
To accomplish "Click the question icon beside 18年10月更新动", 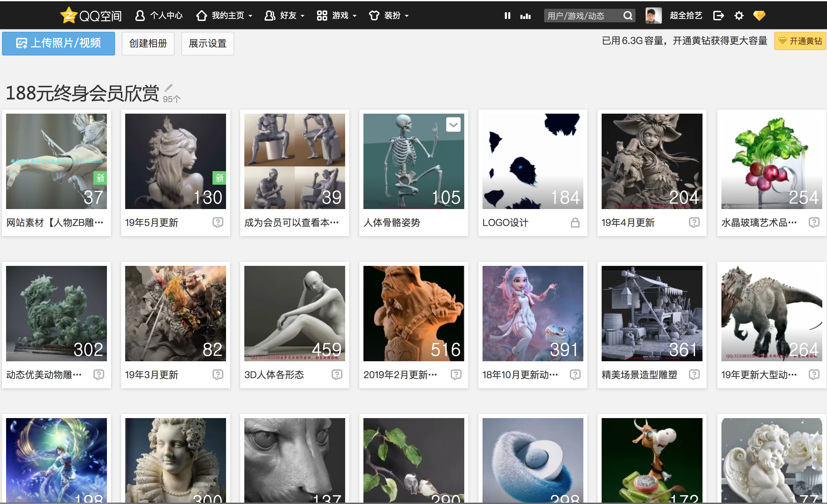I will (575, 374).
